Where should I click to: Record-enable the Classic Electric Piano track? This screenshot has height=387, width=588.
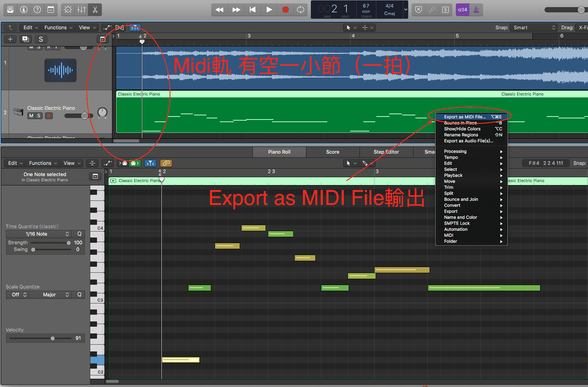(49, 116)
